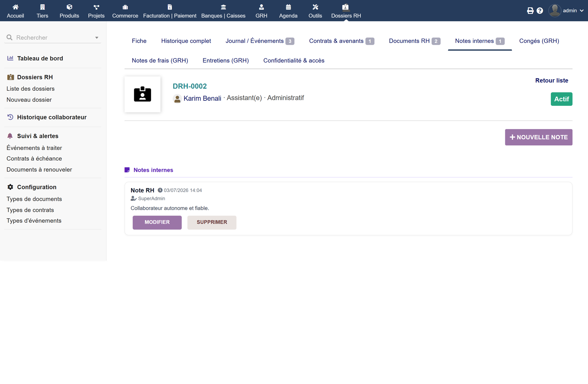
Task: Open the GRH person icon
Action: tap(261, 7)
